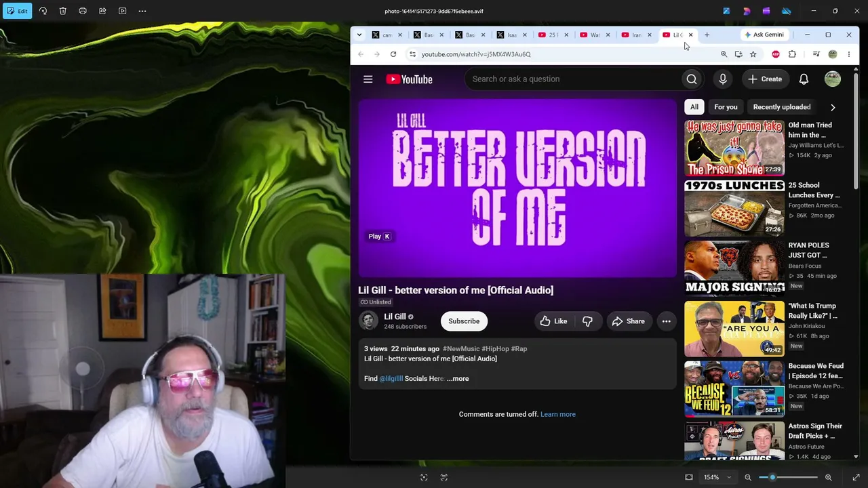Click the install app icon in address bar
Image resolution: width=868 pixels, height=488 pixels.
point(738,54)
